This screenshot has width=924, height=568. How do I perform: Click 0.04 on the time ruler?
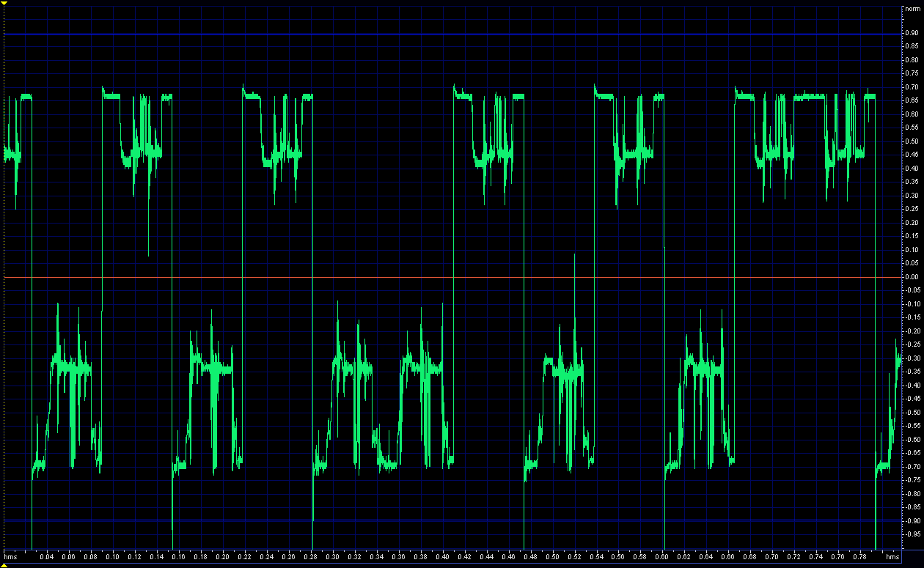47,558
